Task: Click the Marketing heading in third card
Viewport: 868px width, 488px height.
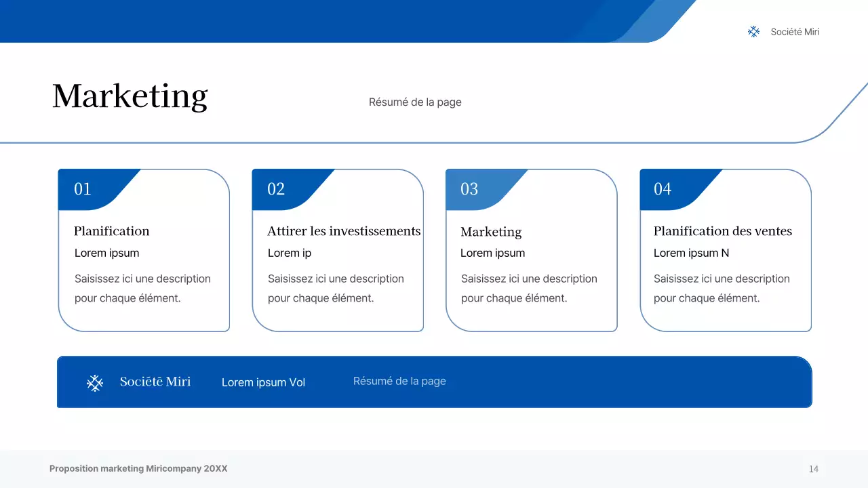Action: 491,232
